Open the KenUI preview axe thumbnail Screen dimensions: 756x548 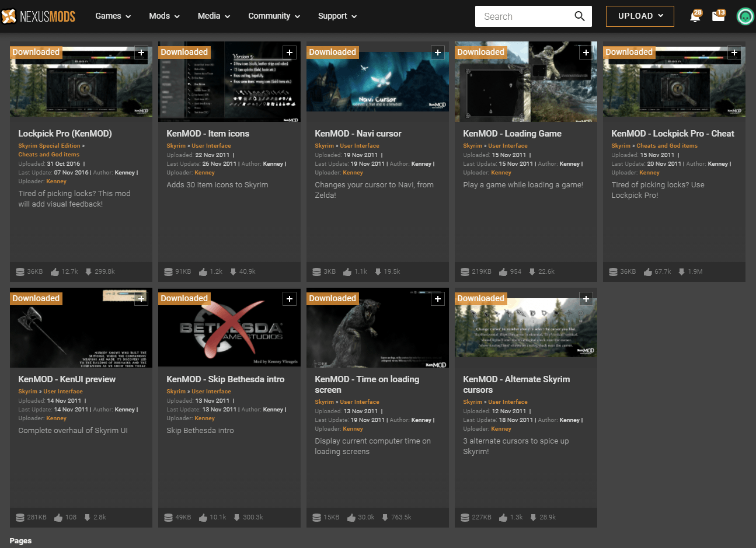click(x=81, y=328)
